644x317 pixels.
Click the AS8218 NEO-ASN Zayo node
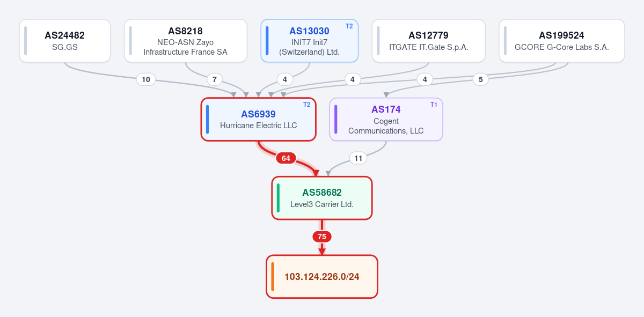tap(186, 41)
